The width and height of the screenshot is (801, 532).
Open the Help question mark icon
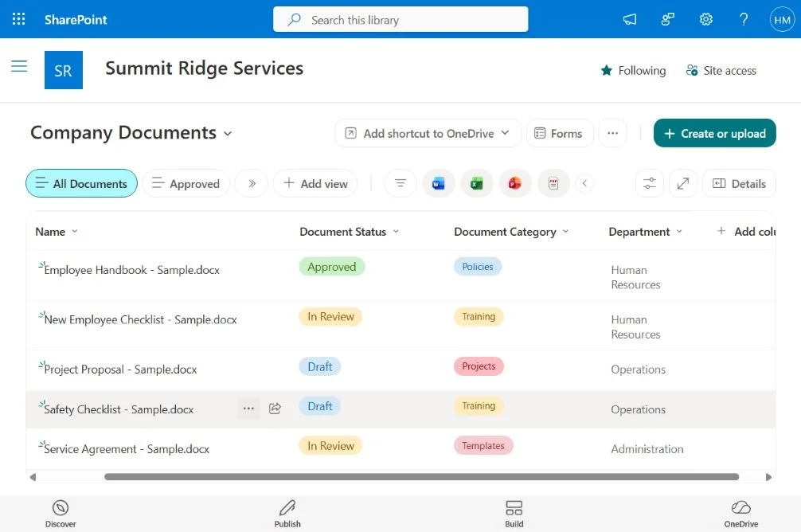744,19
